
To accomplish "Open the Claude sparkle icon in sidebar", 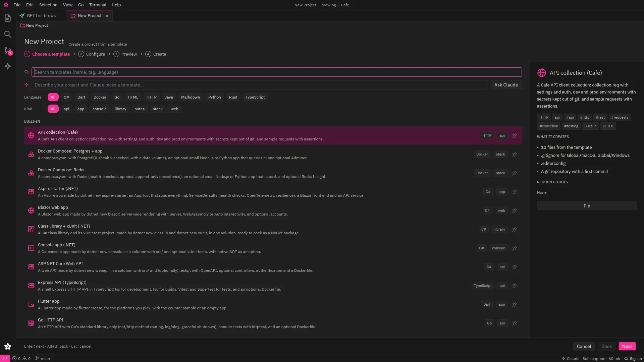I will click(8, 66).
